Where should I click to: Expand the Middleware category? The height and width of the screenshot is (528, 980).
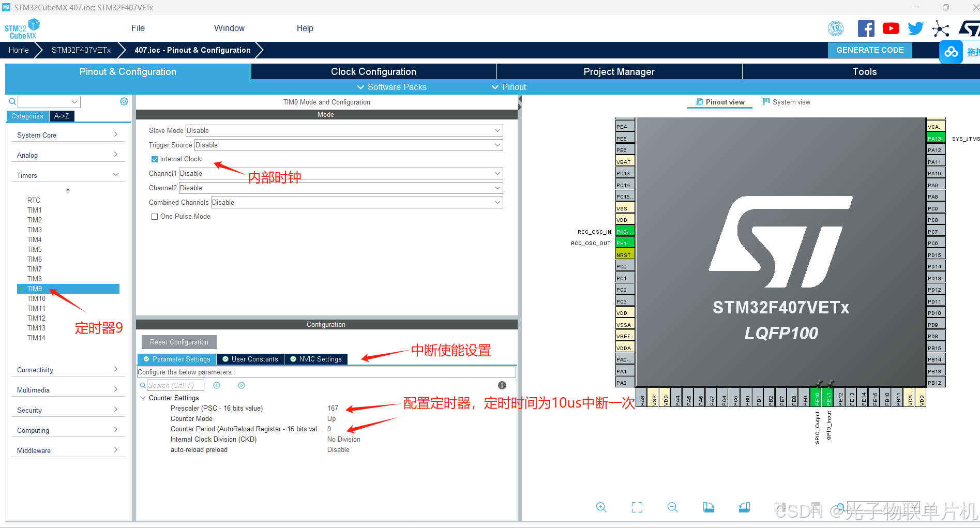(68, 450)
